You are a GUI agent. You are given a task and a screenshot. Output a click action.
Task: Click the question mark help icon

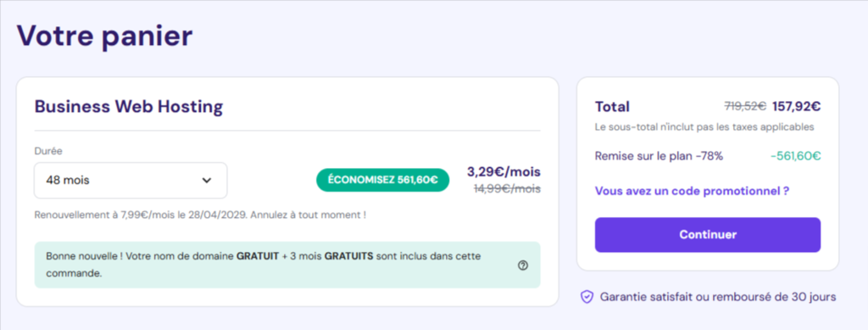(x=522, y=266)
